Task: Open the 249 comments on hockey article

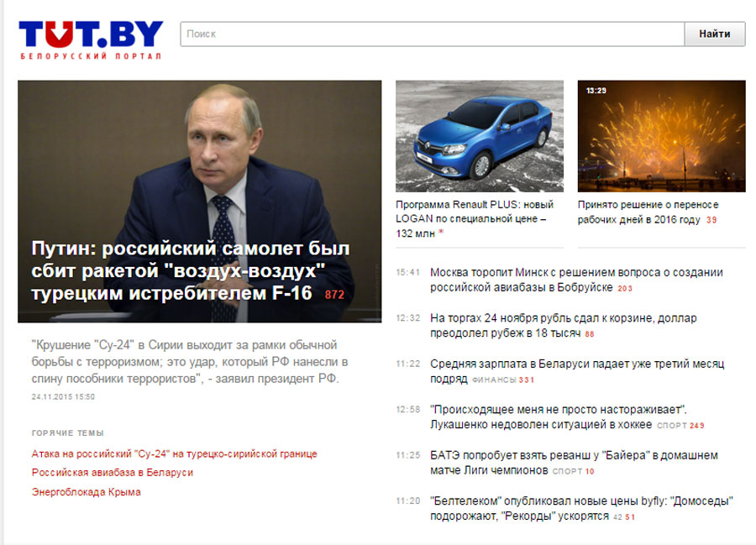Action: tap(696, 426)
